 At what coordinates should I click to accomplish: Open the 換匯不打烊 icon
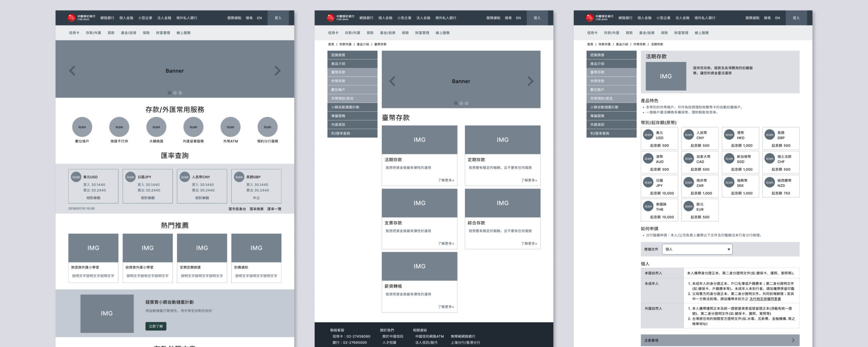[x=119, y=127]
